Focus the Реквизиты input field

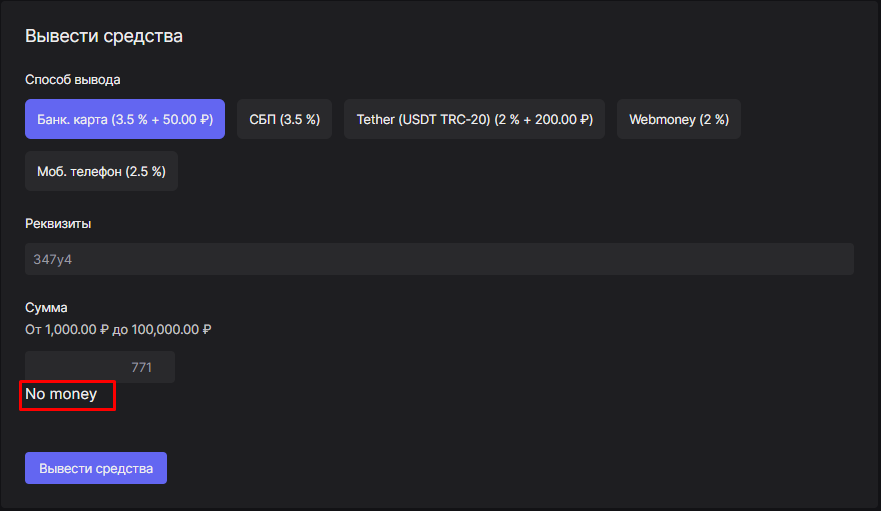[439, 259]
